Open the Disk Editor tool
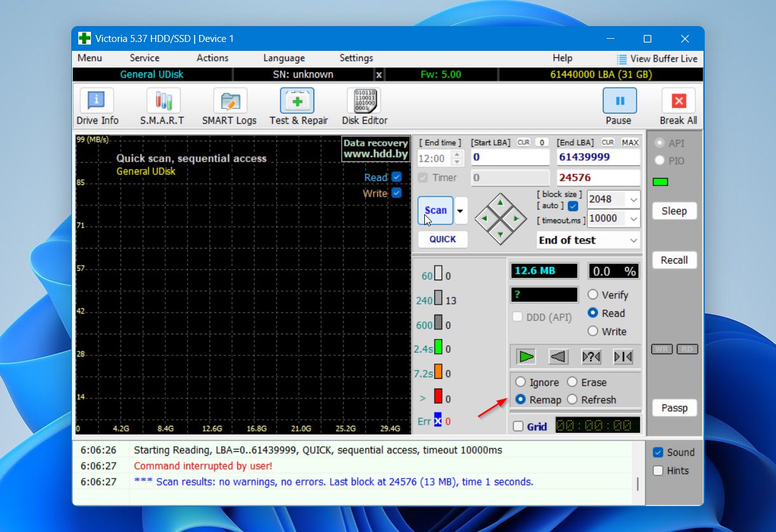 click(x=364, y=107)
